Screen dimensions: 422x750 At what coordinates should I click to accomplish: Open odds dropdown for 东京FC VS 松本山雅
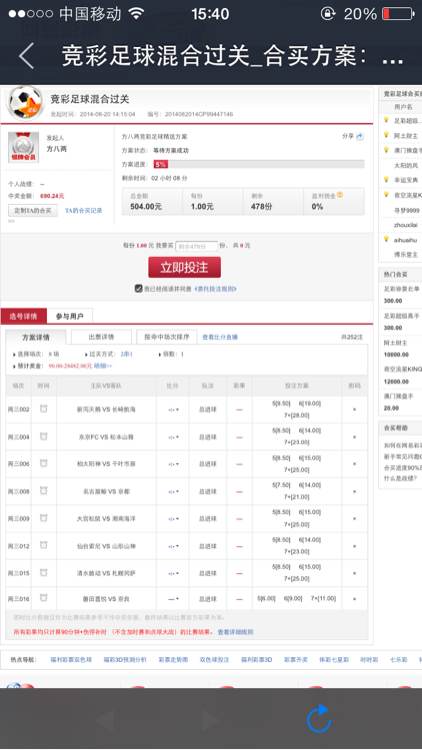tap(173, 437)
